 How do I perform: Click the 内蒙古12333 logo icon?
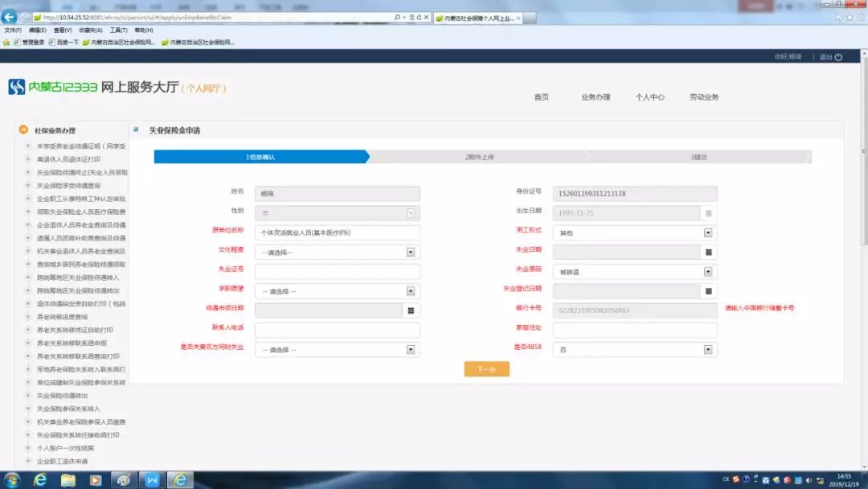coord(16,88)
